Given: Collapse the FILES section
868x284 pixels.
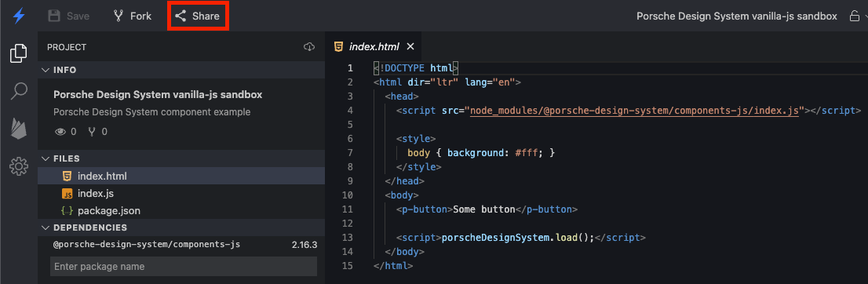Looking at the screenshot, I should coord(181,159).
